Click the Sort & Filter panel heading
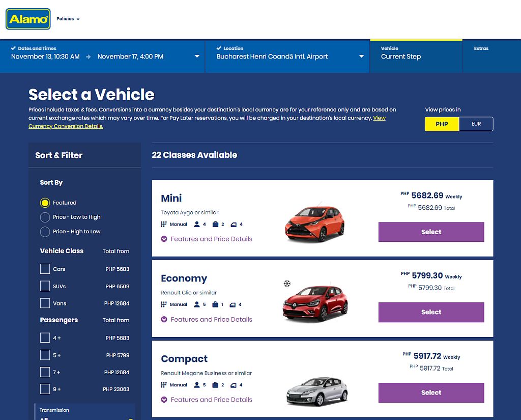 point(59,155)
